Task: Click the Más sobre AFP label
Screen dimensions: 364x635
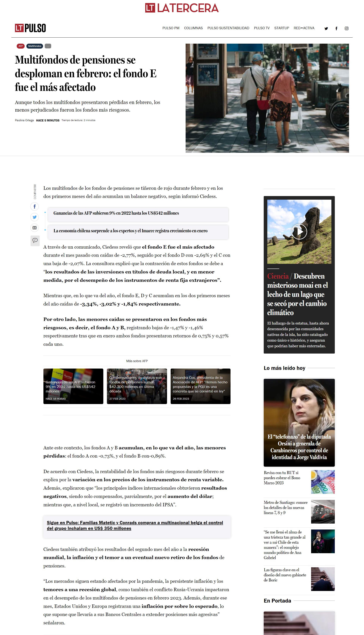Action: click(x=137, y=361)
